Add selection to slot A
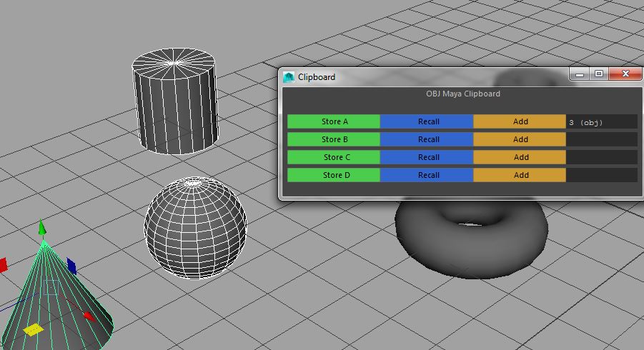The width and height of the screenshot is (644, 350). point(520,121)
